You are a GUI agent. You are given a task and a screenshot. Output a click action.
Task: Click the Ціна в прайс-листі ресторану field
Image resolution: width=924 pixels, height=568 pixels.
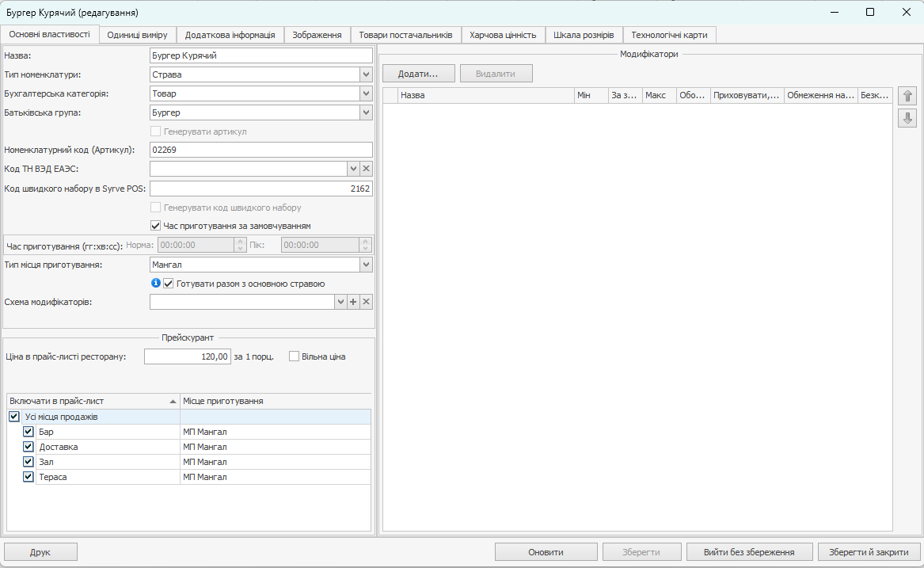(x=188, y=356)
